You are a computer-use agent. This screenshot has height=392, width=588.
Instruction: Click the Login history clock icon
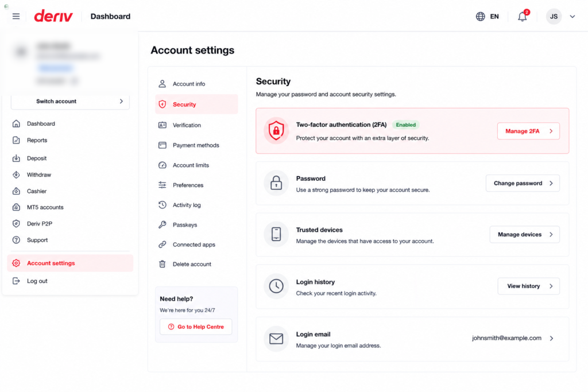(276, 286)
